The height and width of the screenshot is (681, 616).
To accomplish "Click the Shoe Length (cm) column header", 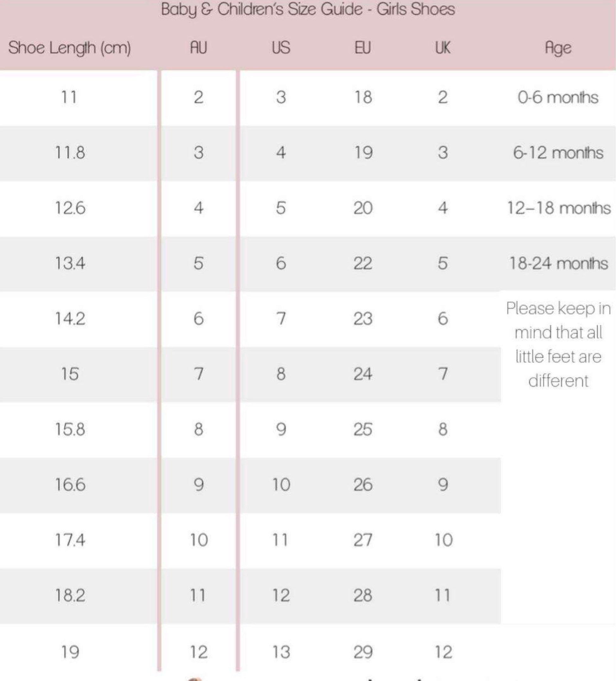I will (x=70, y=48).
